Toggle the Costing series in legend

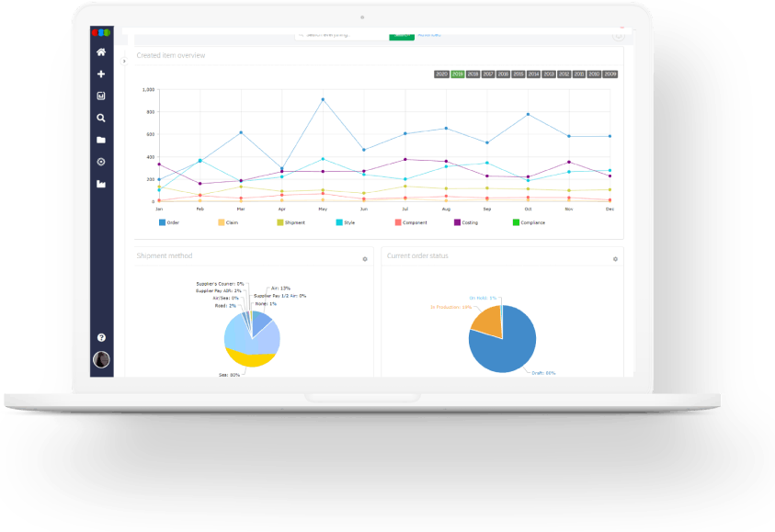[x=466, y=222]
